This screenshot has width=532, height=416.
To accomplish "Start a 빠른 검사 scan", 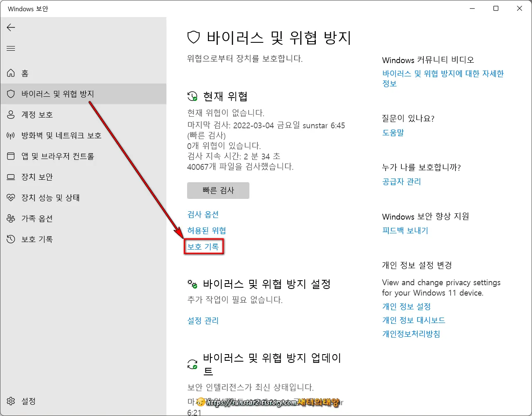I will point(218,191).
